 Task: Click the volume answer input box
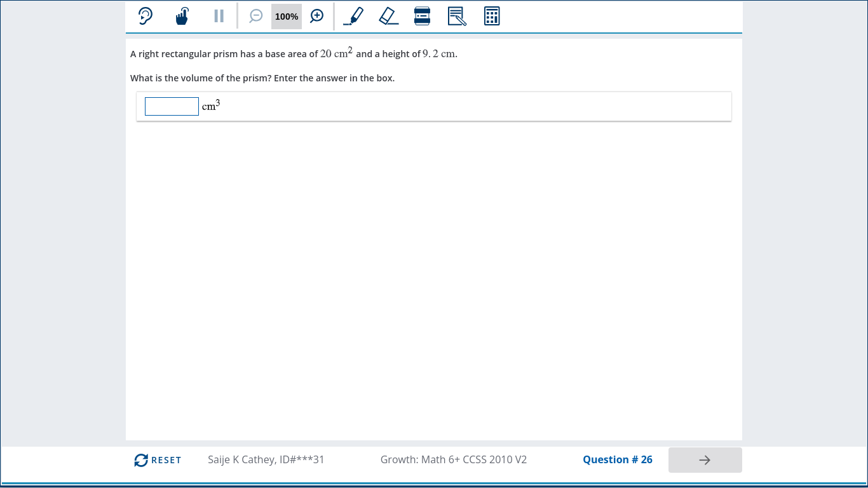point(172,106)
